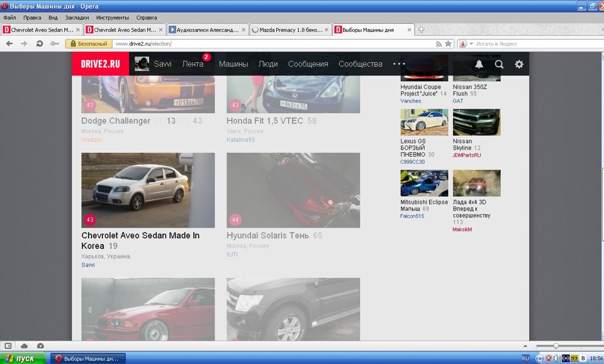This screenshot has width=604, height=364.
Task: Open Drive2 settings gear icon
Action: (519, 64)
